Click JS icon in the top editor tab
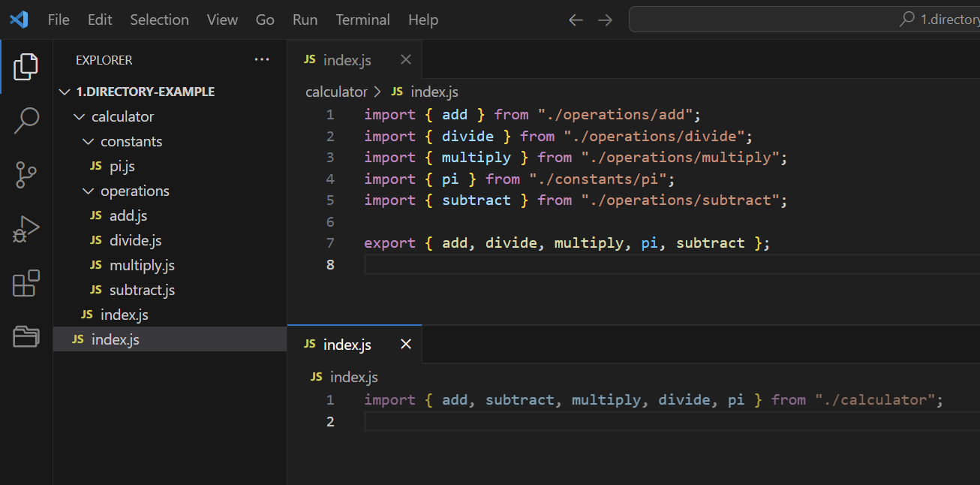The width and height of the screenshot is (980, 485). [310, 60]
